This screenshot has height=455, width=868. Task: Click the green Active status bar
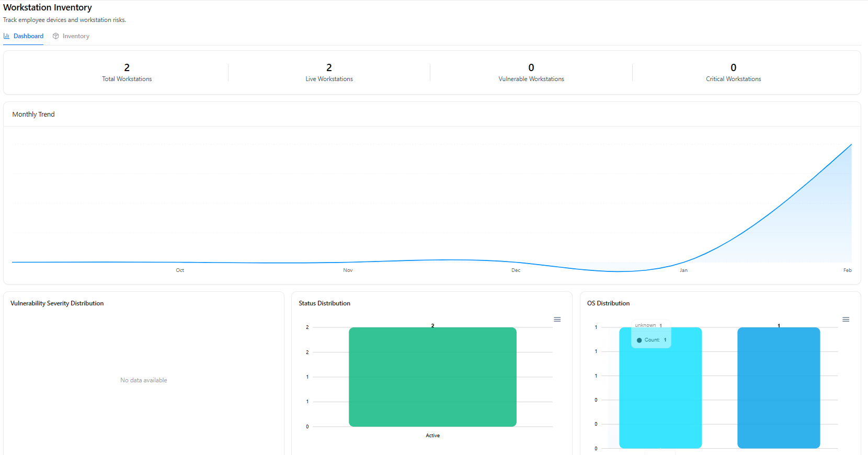[432, 377]
